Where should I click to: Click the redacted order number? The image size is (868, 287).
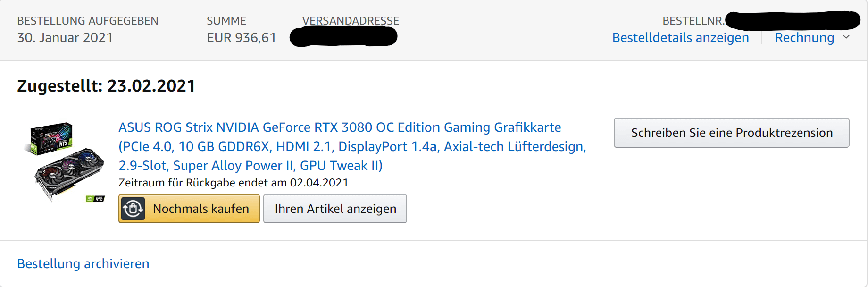coord(793,21)
